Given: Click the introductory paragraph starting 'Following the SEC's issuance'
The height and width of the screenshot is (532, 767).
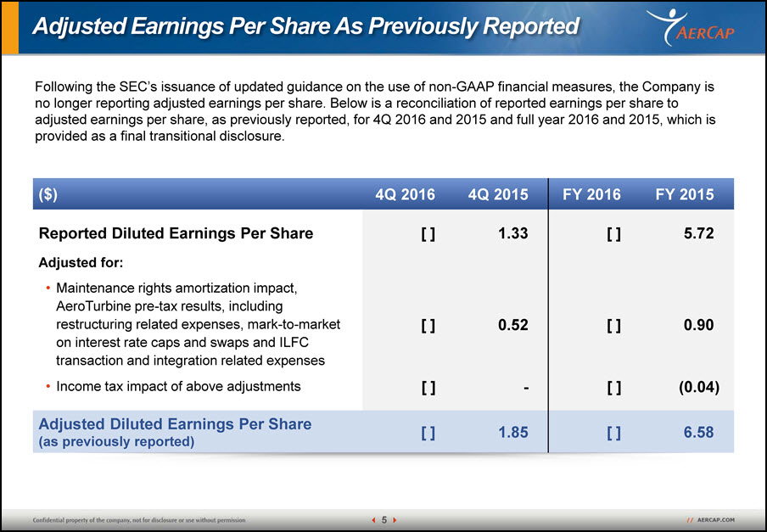Looking at the screenshot, I should [375, 111].
